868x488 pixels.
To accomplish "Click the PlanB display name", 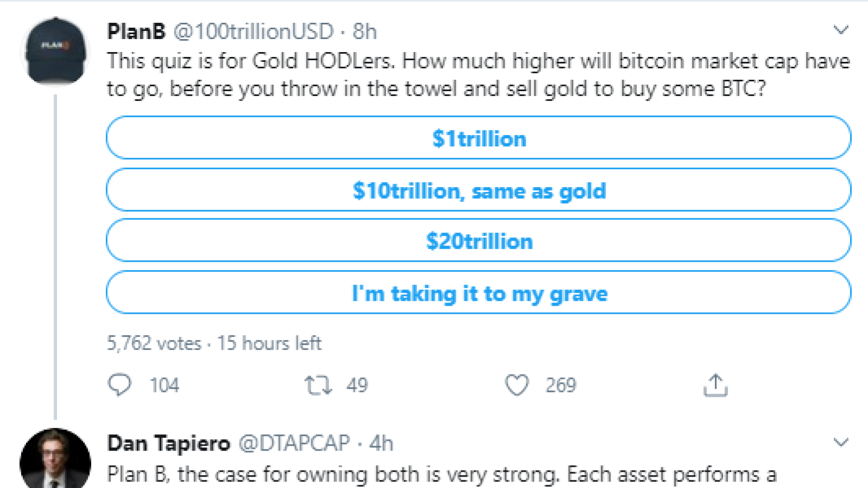I will click(136, 31).
